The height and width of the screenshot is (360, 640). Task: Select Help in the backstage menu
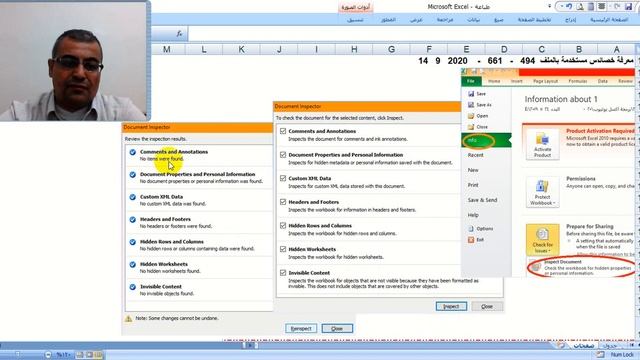(473, 215)
